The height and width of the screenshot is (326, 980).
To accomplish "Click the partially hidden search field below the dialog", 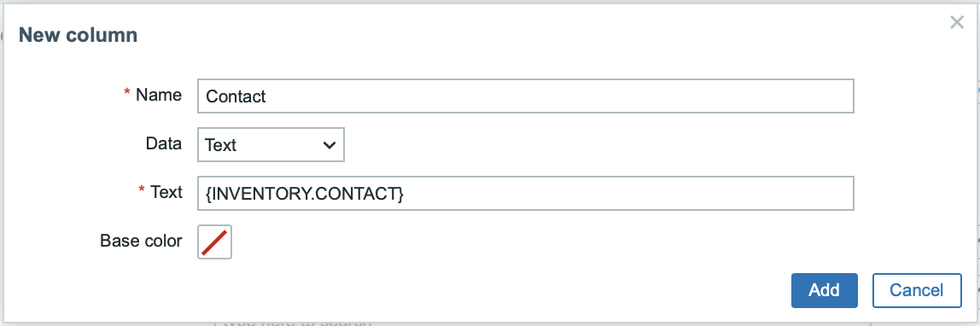I will coord(541,323).
